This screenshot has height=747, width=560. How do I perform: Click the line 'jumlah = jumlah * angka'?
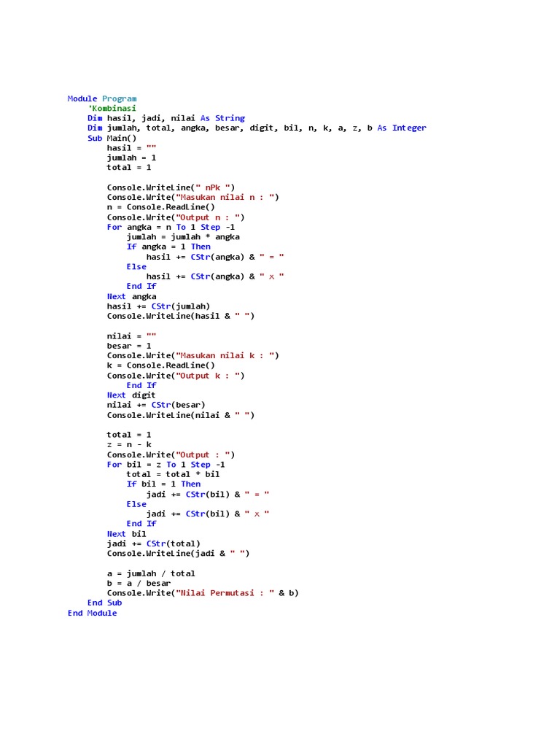click(x=183, y=237)
